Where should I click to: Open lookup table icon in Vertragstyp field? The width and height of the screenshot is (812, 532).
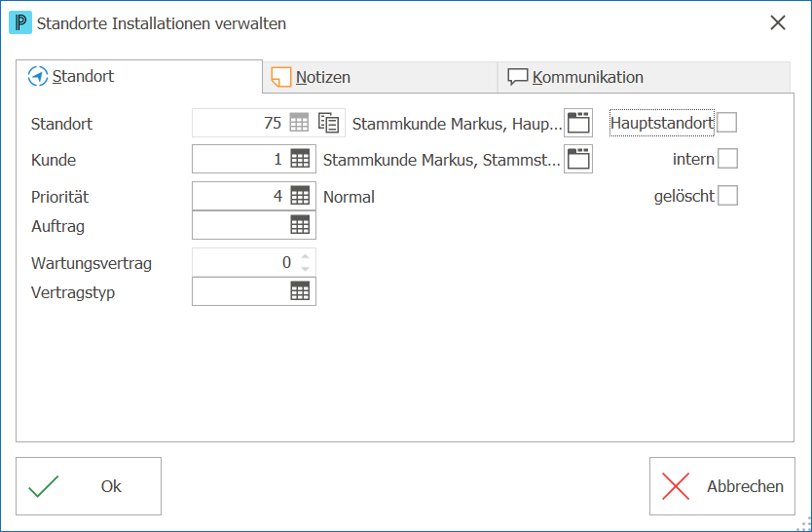[300, 291]
